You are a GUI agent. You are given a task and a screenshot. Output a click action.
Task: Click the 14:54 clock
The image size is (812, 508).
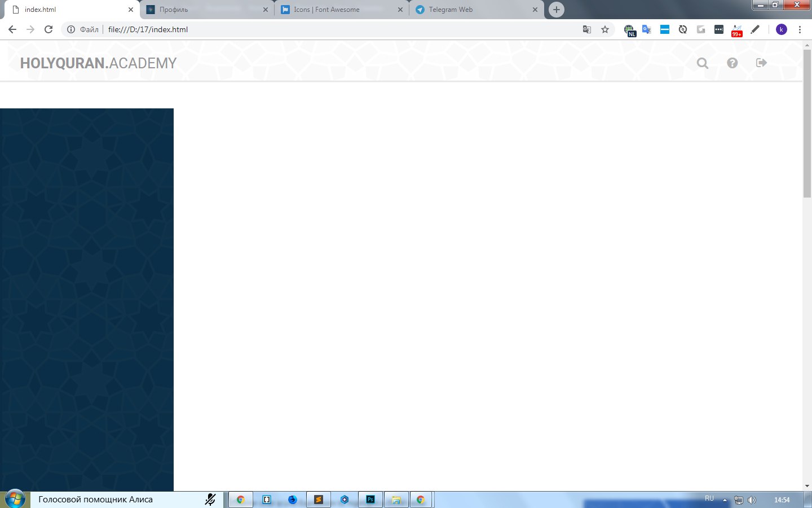tap(782, 500)
